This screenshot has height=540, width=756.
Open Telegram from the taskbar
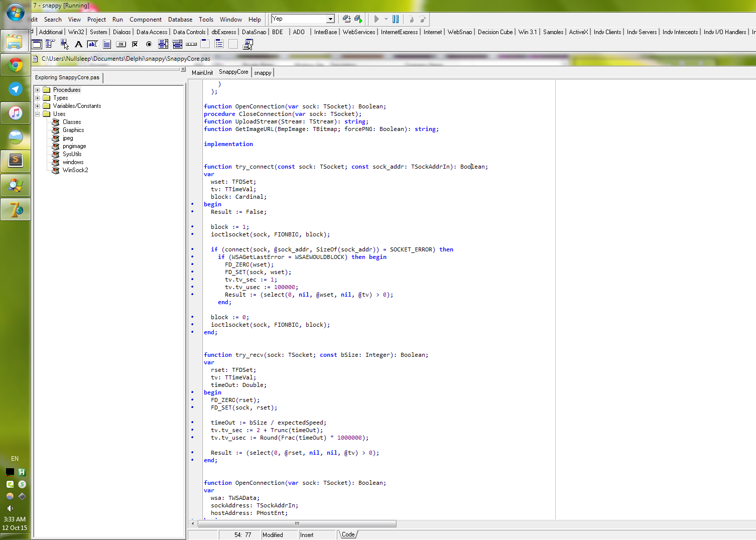click(16, 89)
